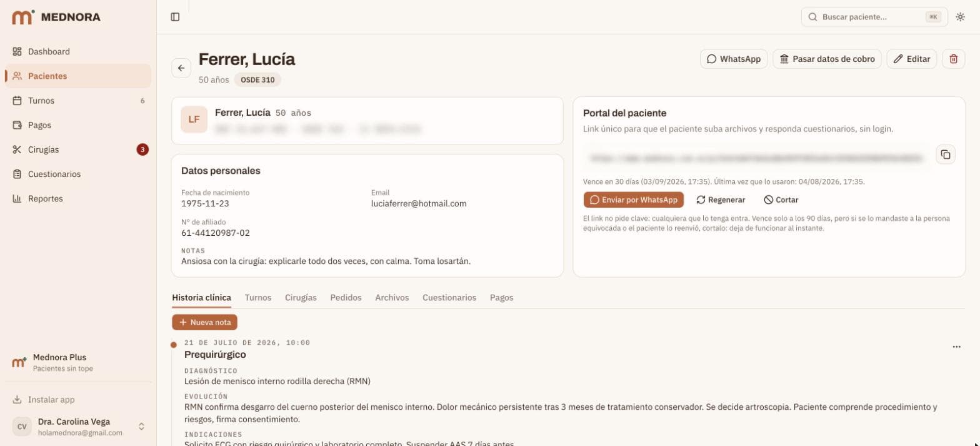
Task: Click the OSDE 310 badge
Action: point(258,80)
